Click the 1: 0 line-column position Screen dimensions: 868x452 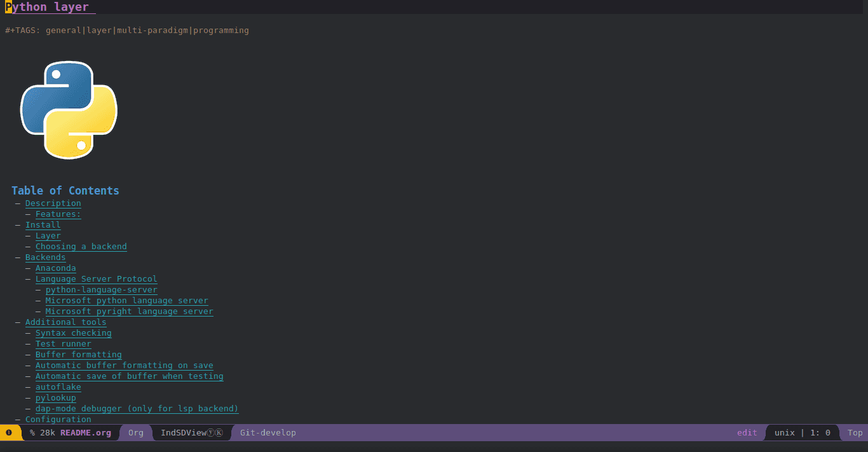click(820, 433)
